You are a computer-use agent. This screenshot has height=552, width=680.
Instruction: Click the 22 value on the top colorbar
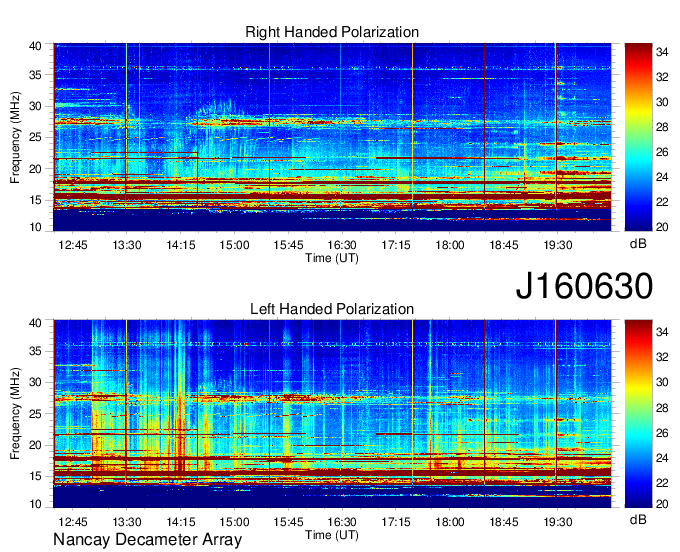point(662,202)
